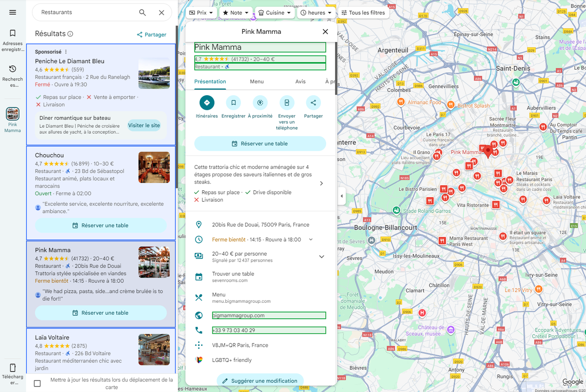Click Suggérer une modification button
Viewport: 586px width, 392px height.
point(260,381)
